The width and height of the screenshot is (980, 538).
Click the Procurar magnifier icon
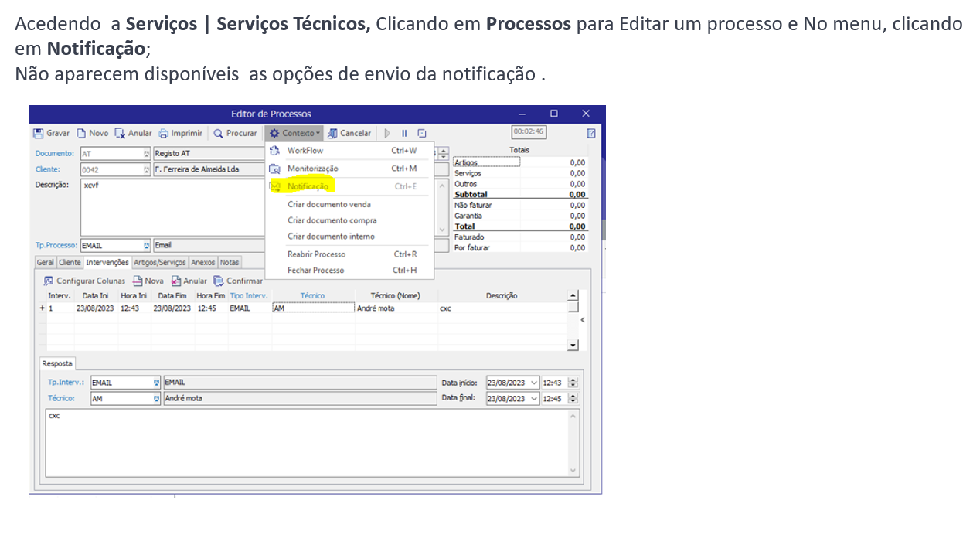pos(219,133)
